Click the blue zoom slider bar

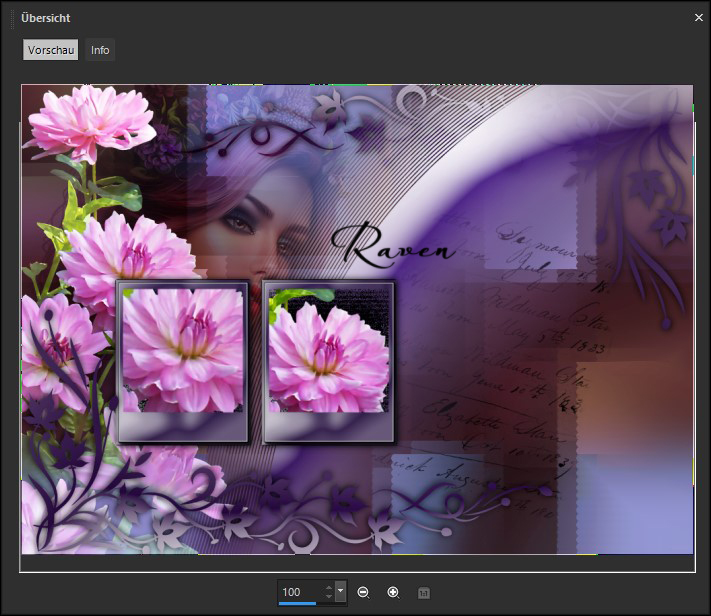click(x=298, y=604)
